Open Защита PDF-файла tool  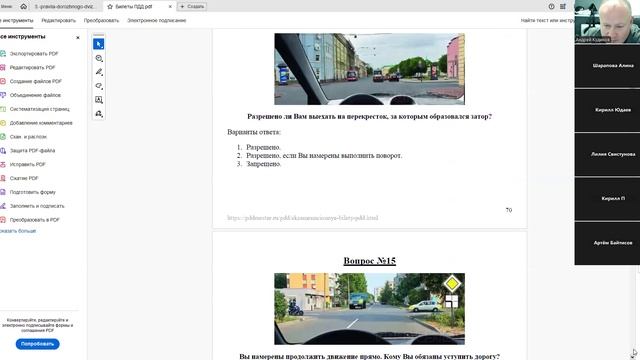(x=32, y=151)
